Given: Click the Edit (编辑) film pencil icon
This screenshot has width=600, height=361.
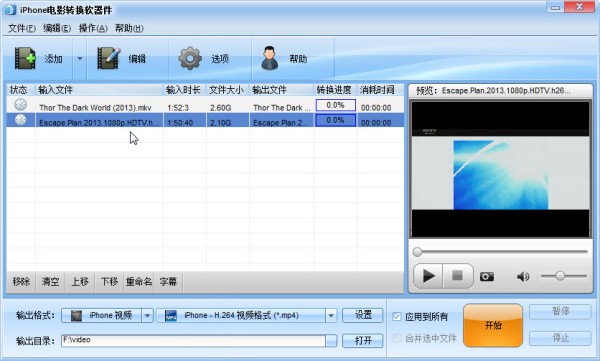Looking at the screenshot, I should tap(109, 58).
